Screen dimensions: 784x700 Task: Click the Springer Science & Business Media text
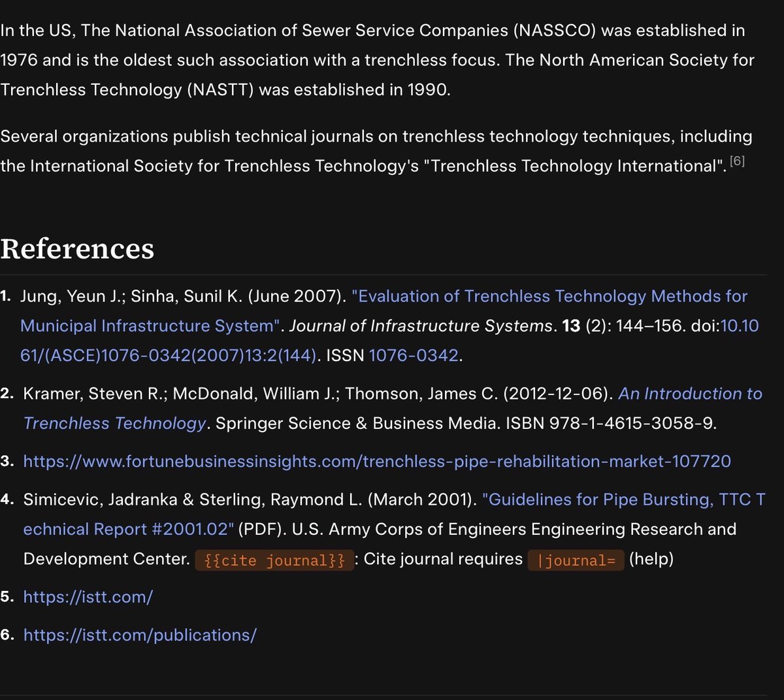coord(356,424)
